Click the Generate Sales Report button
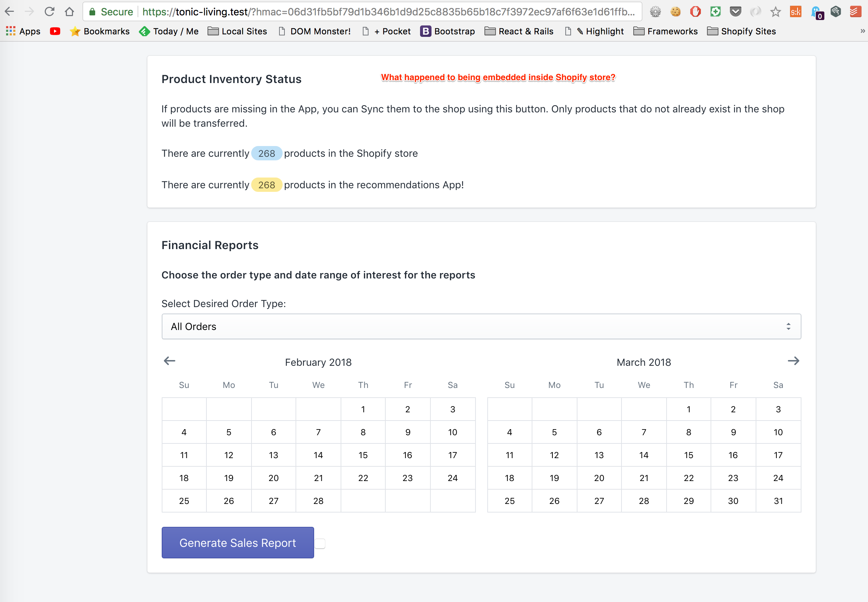The image size is (868, 602). 238,542
